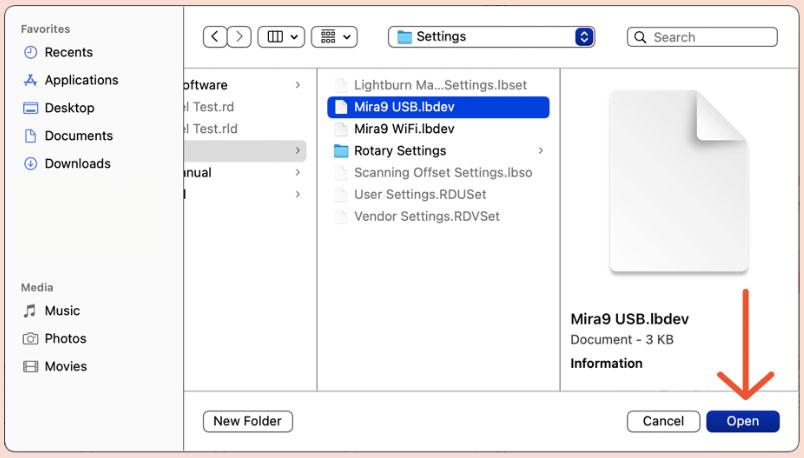Select the 'l Test.rld' file row

245,129
